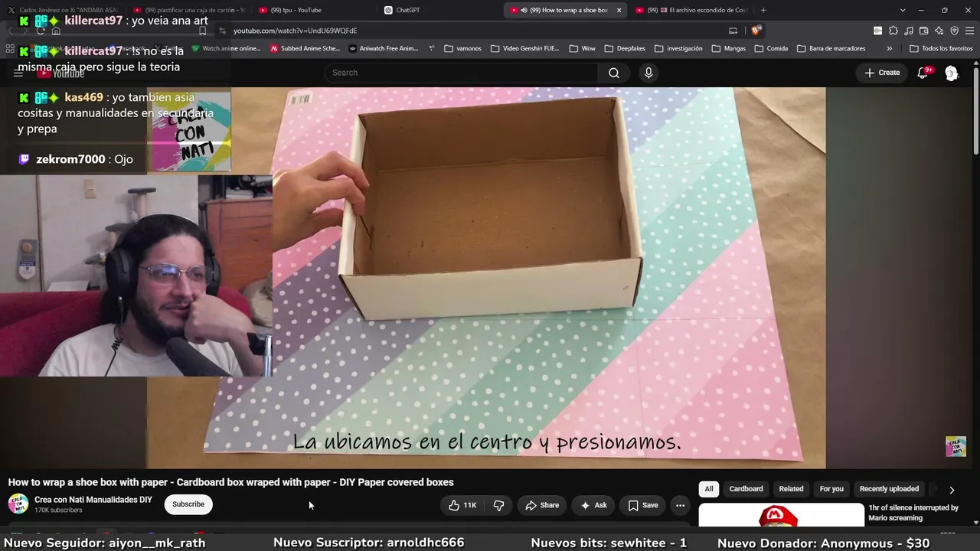This screenshot has height=551, width=980.
Task: Open 'Crea con Nati Manualidades DIY' channel link
Action: point(93,500)
